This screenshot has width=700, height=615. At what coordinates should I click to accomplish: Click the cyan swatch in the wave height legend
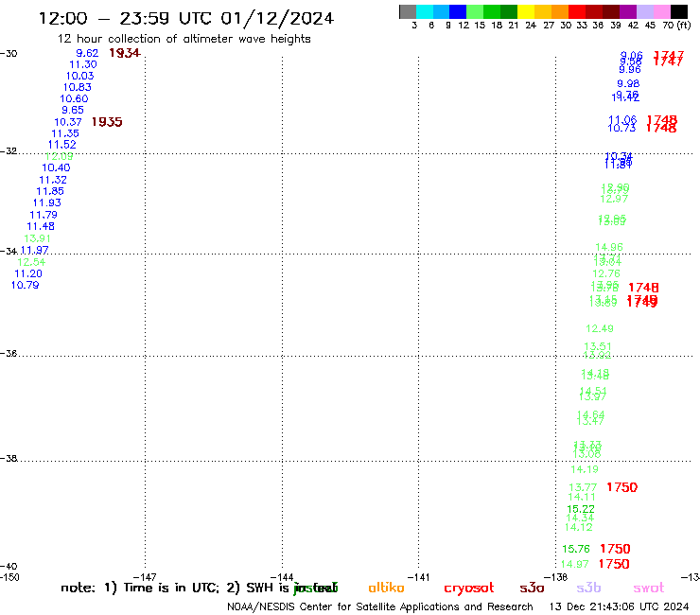click(425, 11)
